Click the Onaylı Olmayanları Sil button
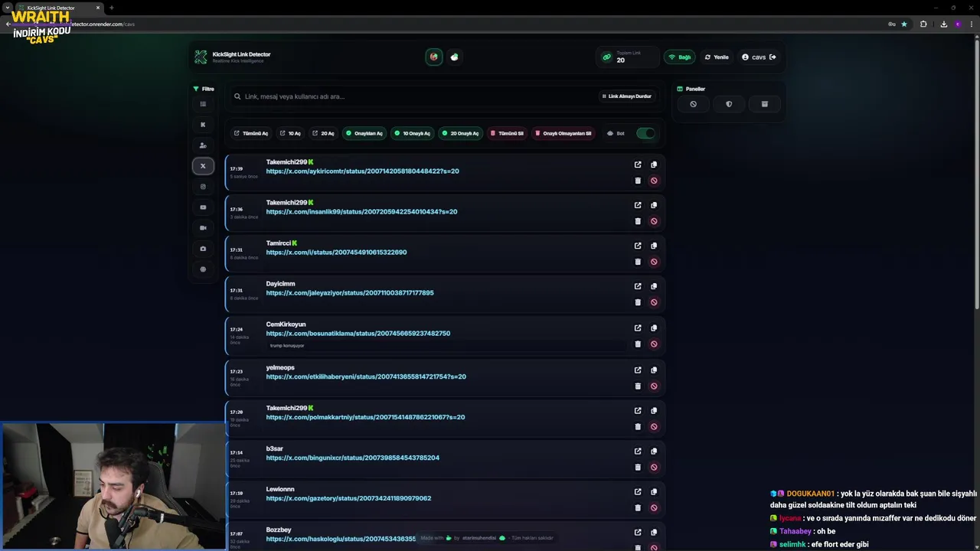 point(563,133)
